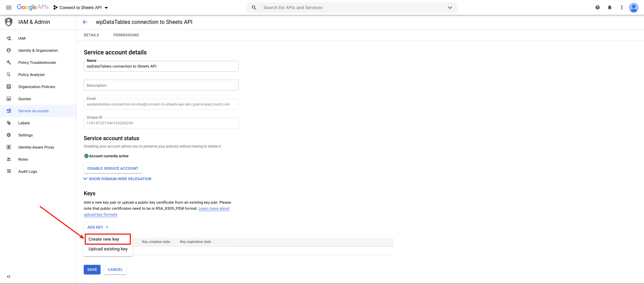Open Identity-Aware Proxy in sidebar
This screenshot has width=644, height=284.
click(x=38, y=147)
